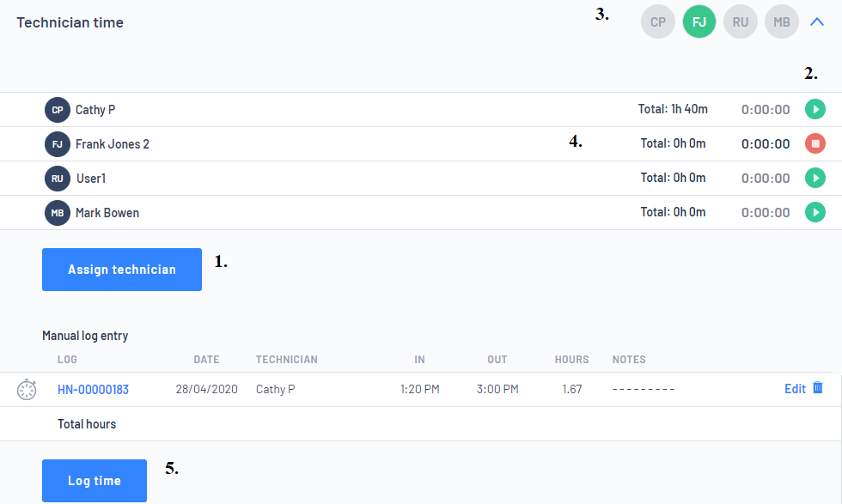Click the MB avatar in the header

click(782, 22)
